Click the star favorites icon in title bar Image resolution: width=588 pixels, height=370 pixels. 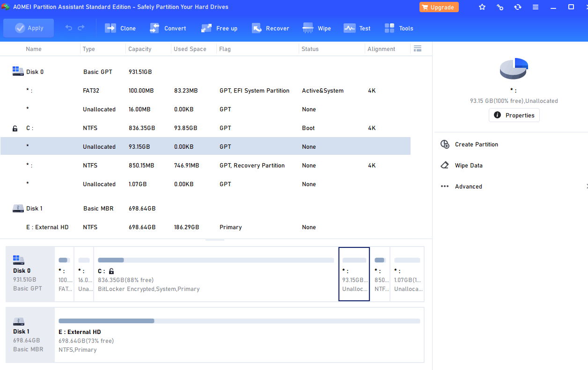pyautogui.click(x=482, y=7)
